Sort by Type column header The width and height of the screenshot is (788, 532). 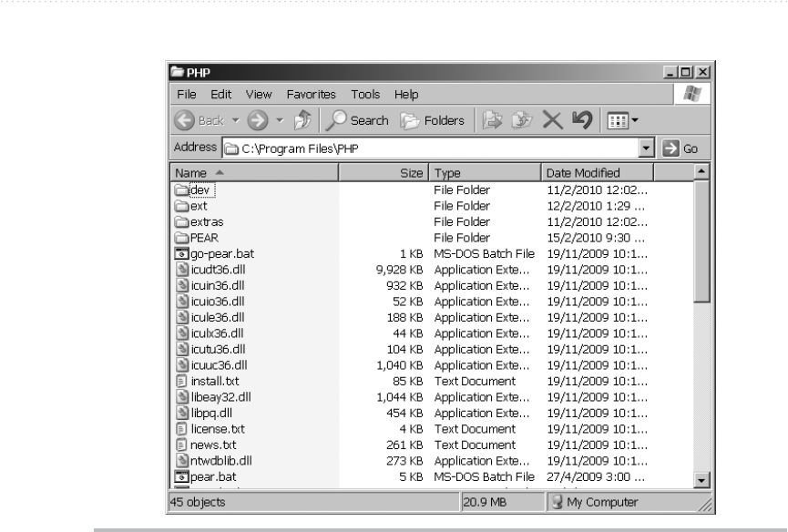486,173
